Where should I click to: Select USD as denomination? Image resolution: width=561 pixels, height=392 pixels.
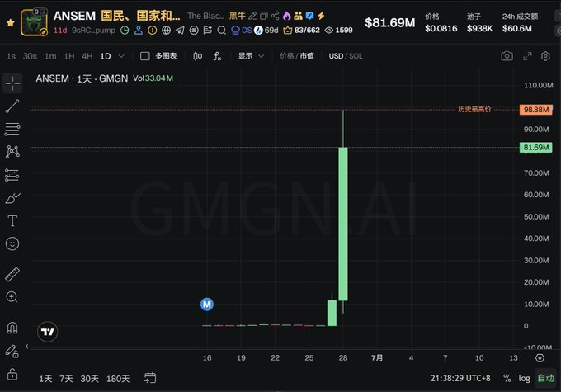click(336, 56)
